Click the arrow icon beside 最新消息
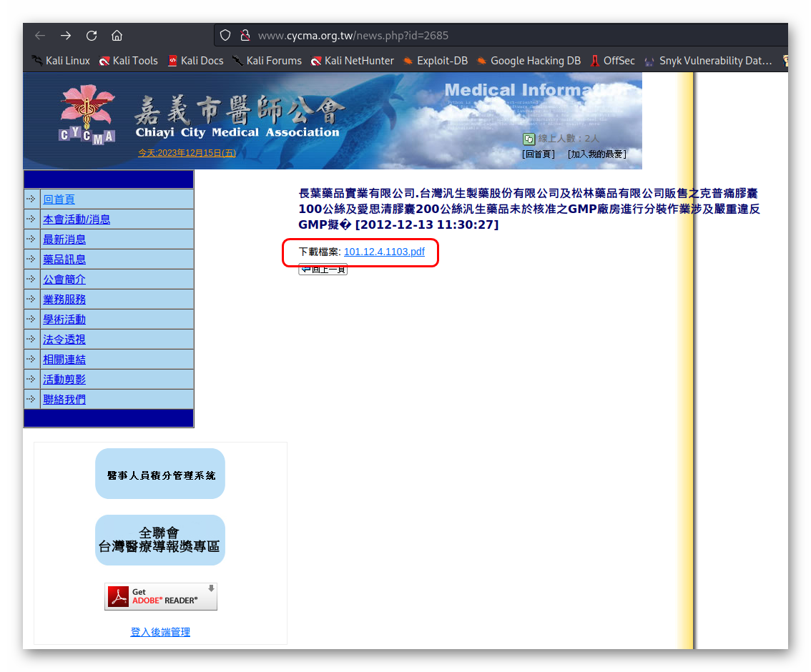Image resolution: width=811 pixels, height=672 pixels. click(x=31, y=239)
